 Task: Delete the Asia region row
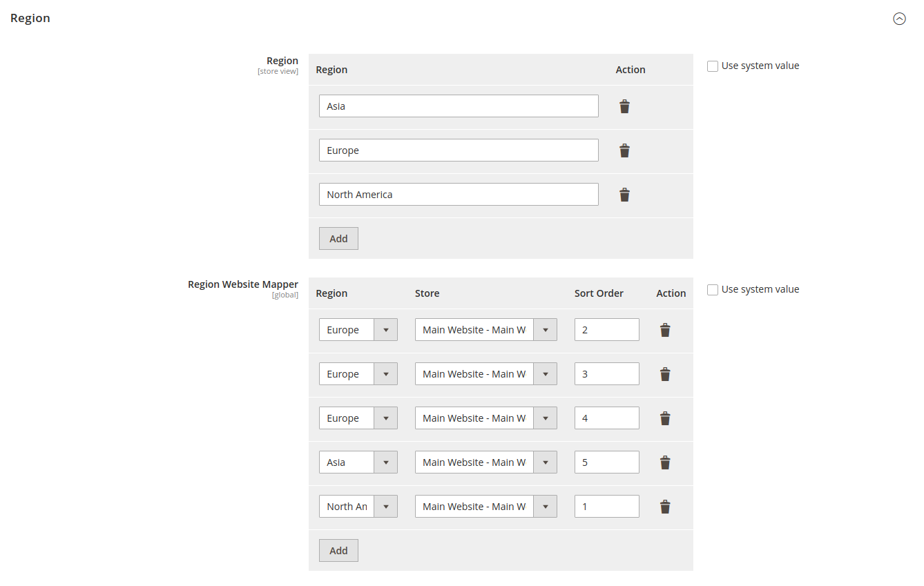[624, 106]
